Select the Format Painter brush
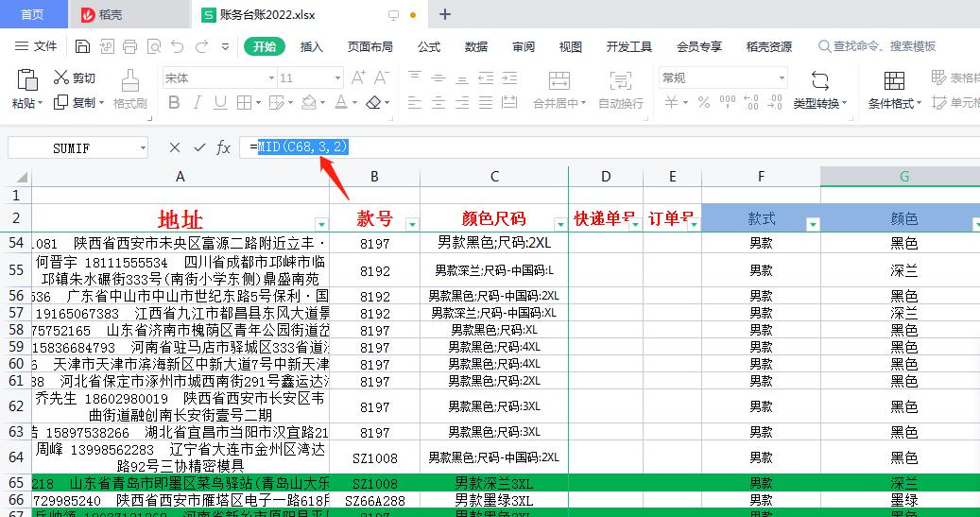980x517 pixels. (130, 81)
